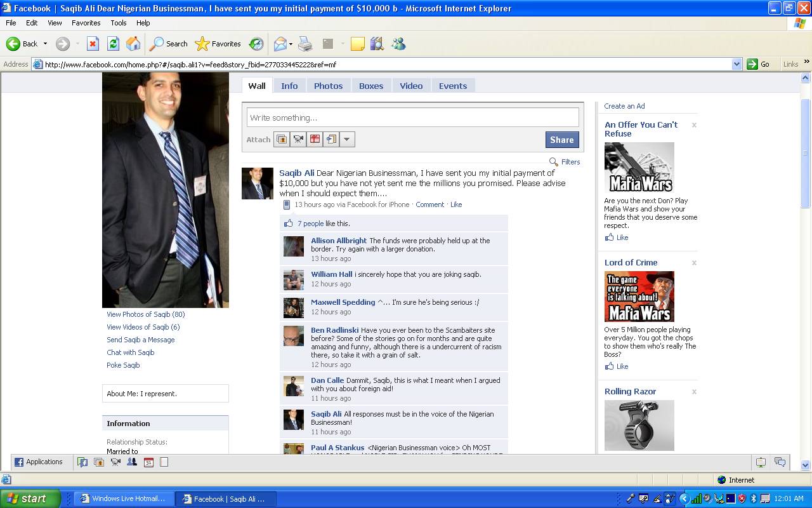Open the Mail button dropdown arrow
Image resolution: width=812 pixels, height=508 pixels.
291,44
